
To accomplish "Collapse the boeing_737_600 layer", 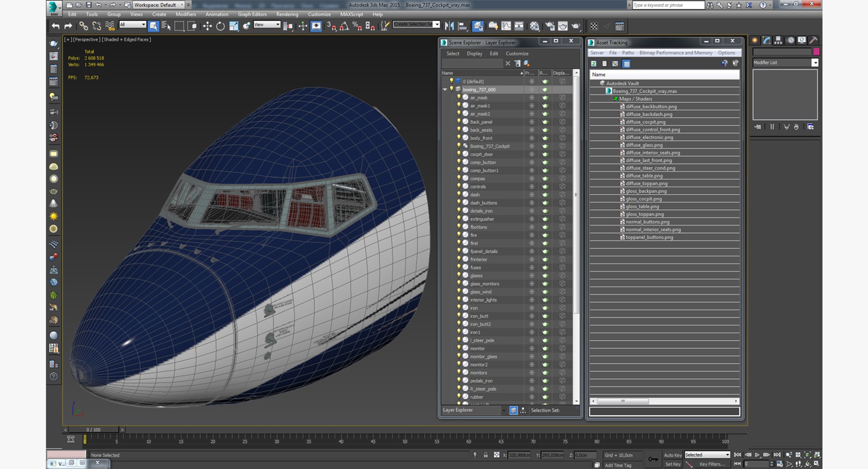I will (x=445, y=89).
